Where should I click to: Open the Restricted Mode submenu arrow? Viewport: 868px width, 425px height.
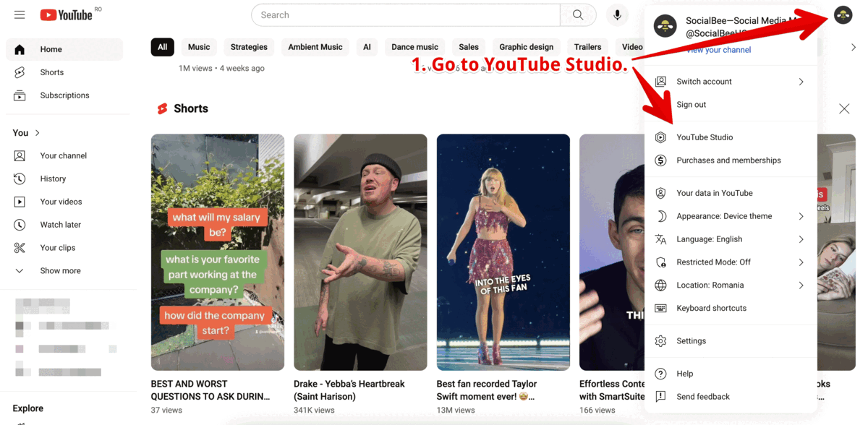pos(801,262)
